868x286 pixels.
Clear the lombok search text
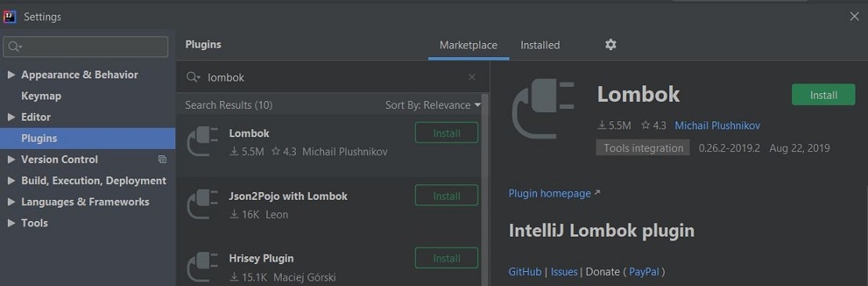472,77
